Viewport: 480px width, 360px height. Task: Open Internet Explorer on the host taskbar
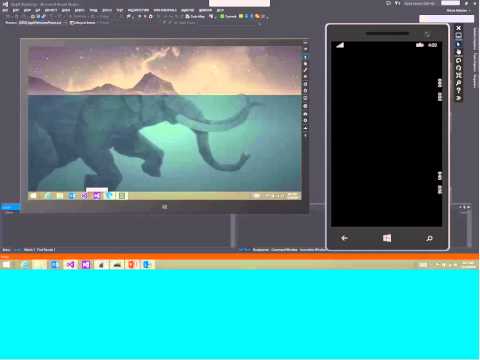pos(25,265)
